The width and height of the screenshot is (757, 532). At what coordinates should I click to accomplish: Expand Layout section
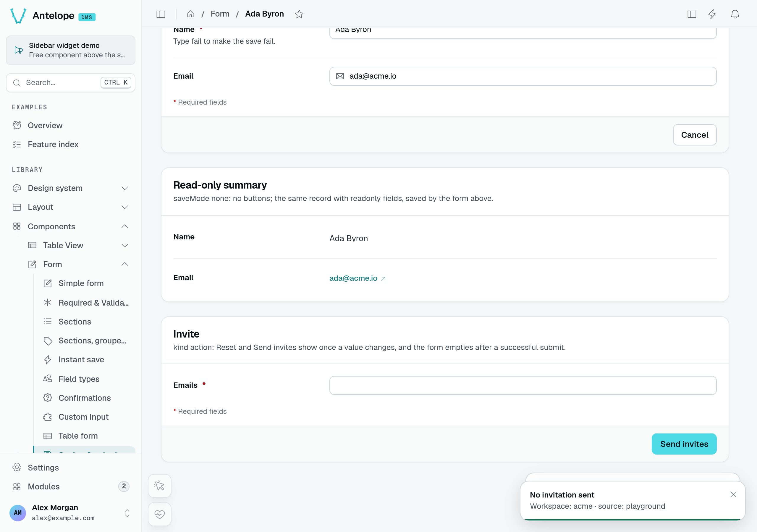point(71,207)
